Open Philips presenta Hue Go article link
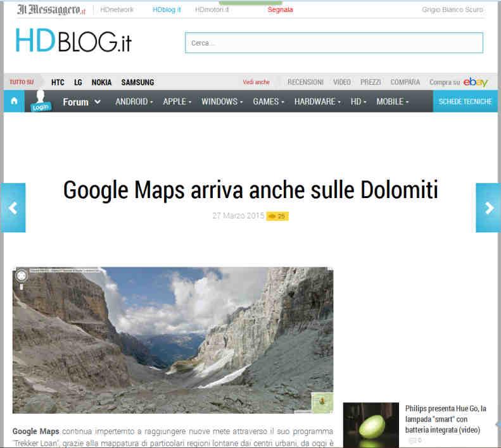The height and width of the screenshot is (448, 501). click(446, 420)
